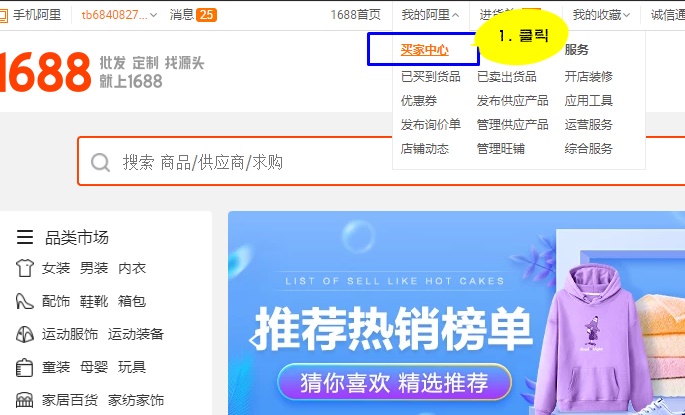Screen dimensions: 685x415
Task: Click the high heel icon beside 配饰
Action: 24,301
